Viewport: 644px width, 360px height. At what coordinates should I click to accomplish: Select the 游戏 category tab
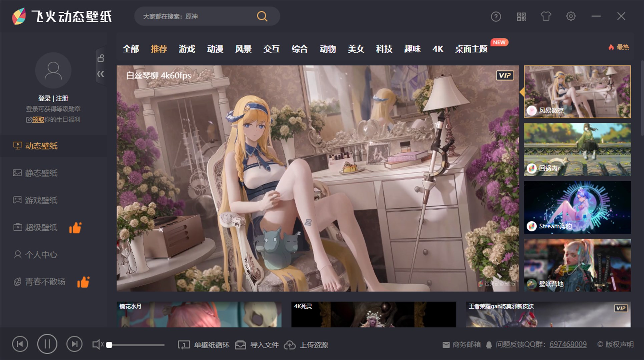pos(187,49)
